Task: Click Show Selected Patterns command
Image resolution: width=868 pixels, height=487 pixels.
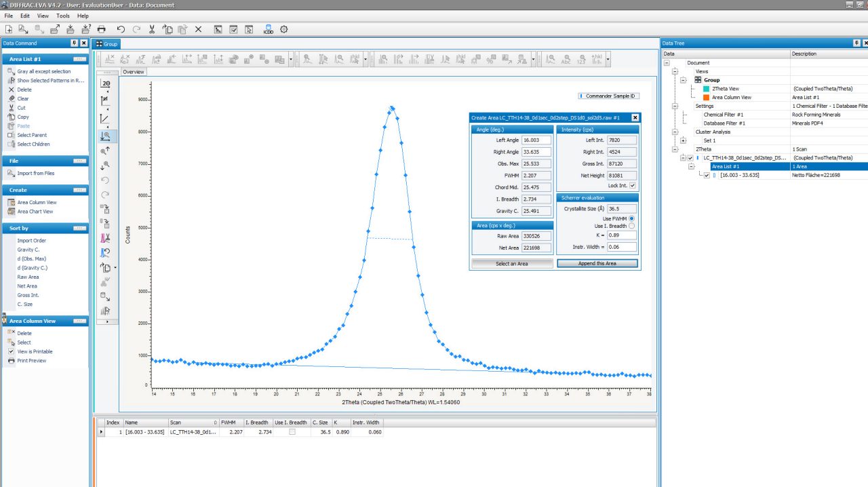Action: 50,81
